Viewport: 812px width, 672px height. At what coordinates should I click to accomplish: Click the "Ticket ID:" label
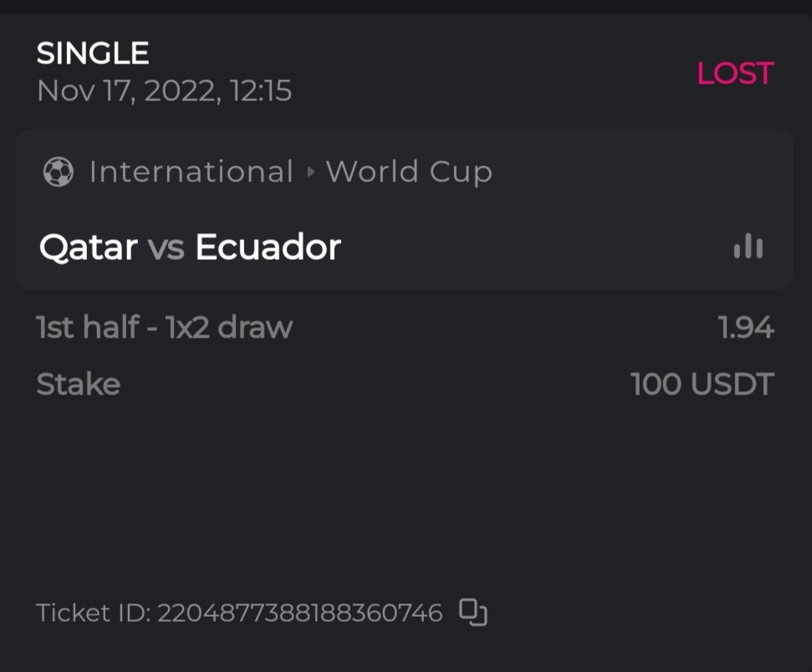tap(93, 613)
